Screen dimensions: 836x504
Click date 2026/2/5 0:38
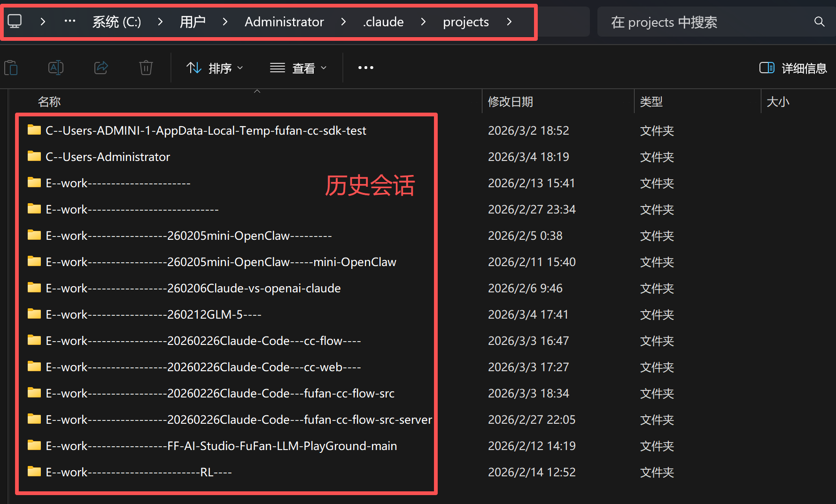(x=525, y=236)
